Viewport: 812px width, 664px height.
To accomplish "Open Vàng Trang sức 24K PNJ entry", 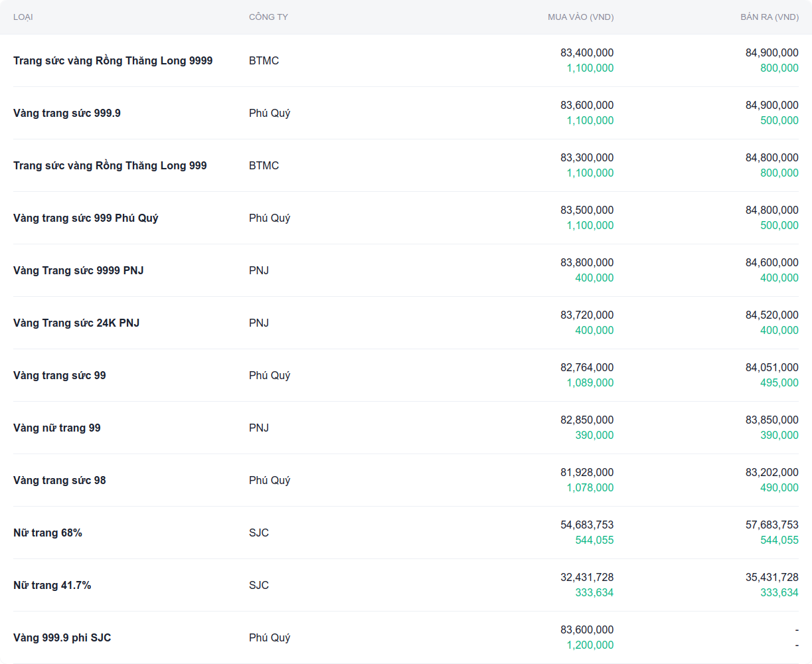I will pos(76,323).
